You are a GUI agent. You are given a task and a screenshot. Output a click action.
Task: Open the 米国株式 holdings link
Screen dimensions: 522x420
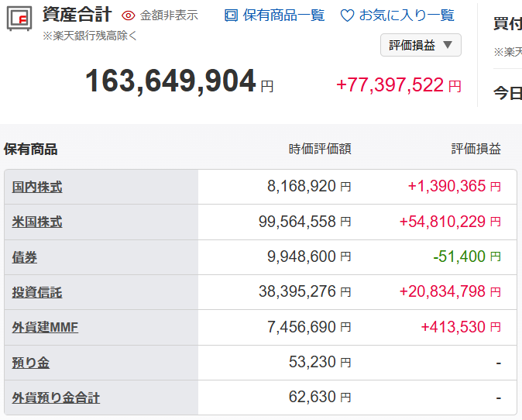pos(37,222)
